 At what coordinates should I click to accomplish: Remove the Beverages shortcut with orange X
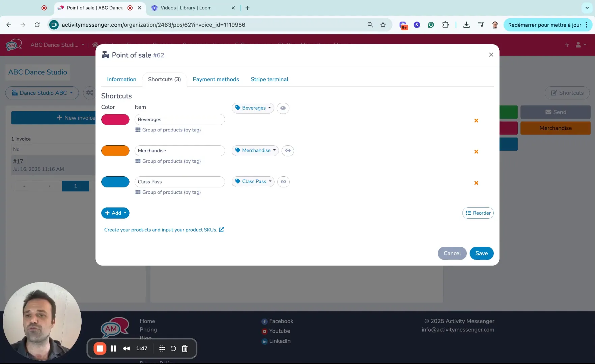click(x=476, y=121)
